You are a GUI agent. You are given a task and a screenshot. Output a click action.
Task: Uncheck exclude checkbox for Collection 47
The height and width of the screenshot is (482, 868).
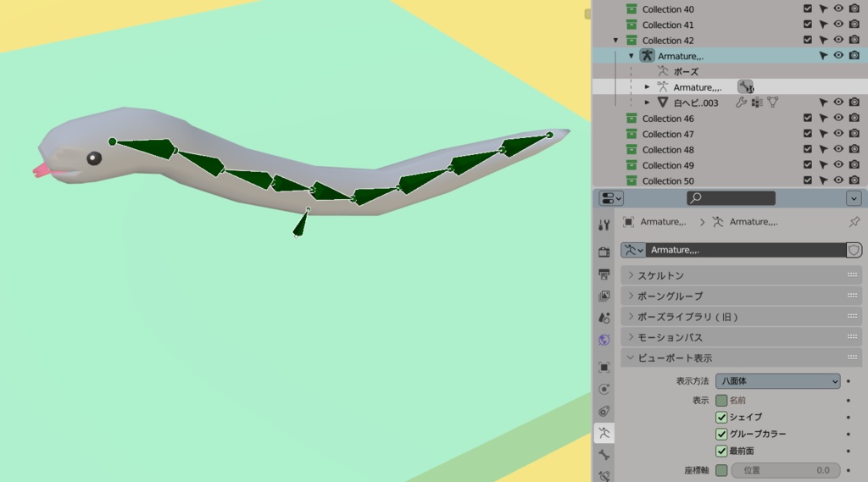(808, 134)
